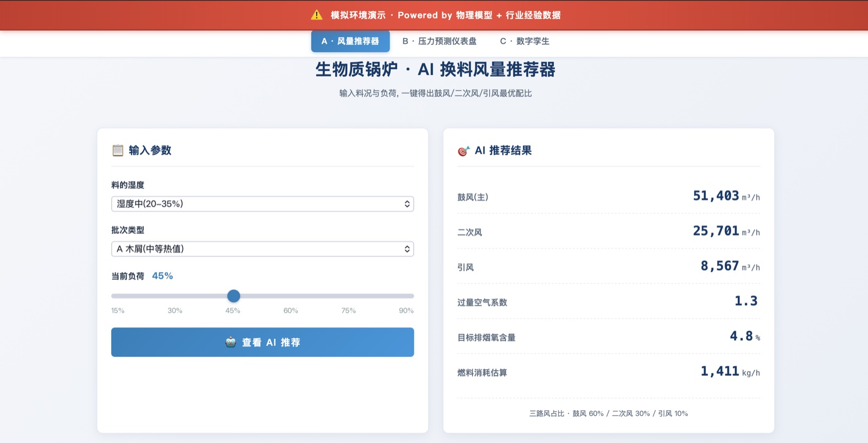Viewport: 868px width, 443px height.
Task: Click the robot icon on 查看 AI 推荐 button
Action: pyautogui.click(x=231, y=342)
